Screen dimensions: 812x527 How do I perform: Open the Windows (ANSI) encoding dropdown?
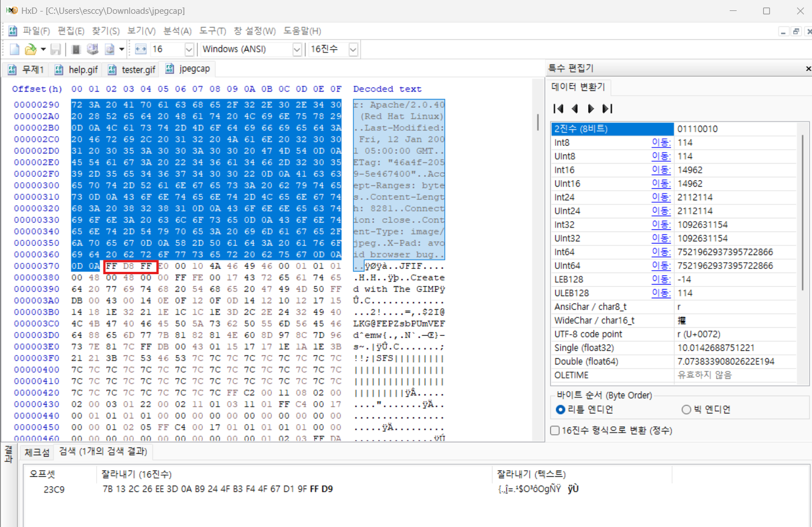tap(250, 50)
